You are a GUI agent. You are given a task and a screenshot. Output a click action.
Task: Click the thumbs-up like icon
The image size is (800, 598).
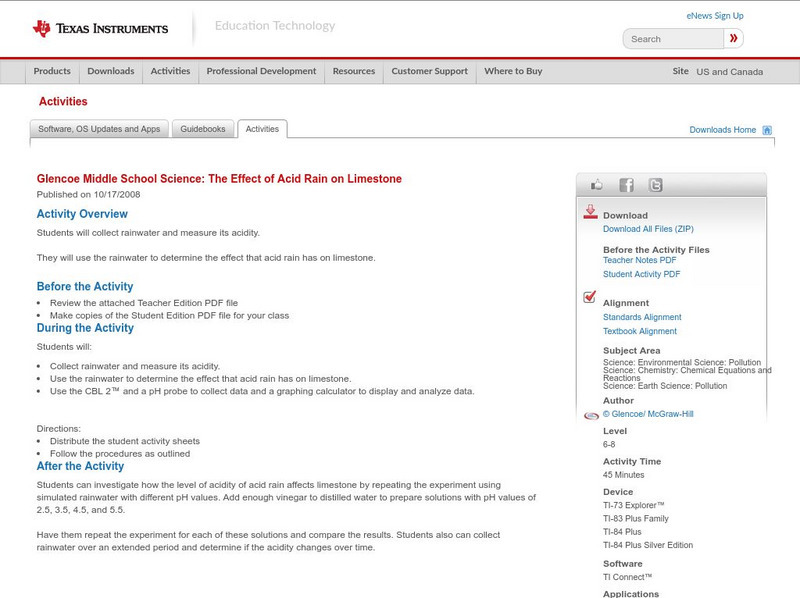596,185
